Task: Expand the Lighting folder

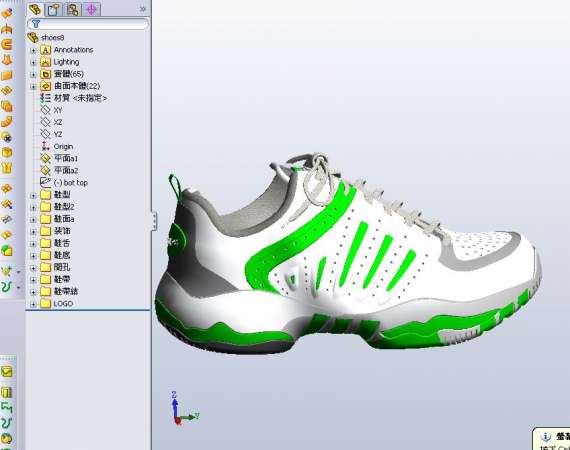Action: tap(33, 63)
